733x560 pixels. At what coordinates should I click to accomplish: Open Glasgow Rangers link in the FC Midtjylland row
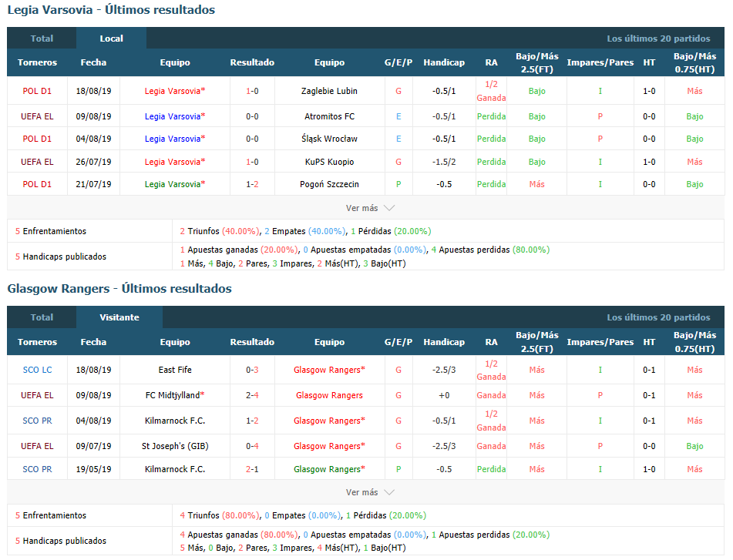[x=329, y=395]
